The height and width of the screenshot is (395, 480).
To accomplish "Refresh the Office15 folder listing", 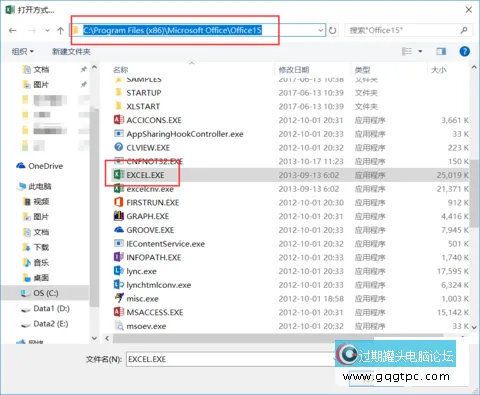I will coord(332,31).
